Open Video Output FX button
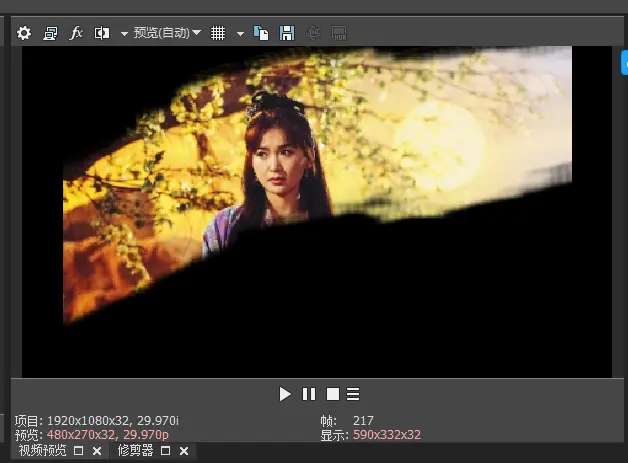 tap(76, 33)
